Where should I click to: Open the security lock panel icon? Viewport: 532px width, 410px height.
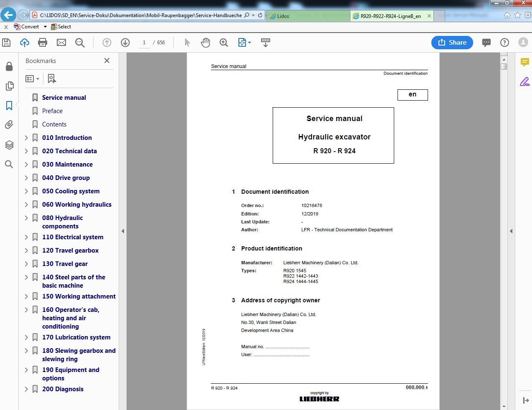coord(9,66)
